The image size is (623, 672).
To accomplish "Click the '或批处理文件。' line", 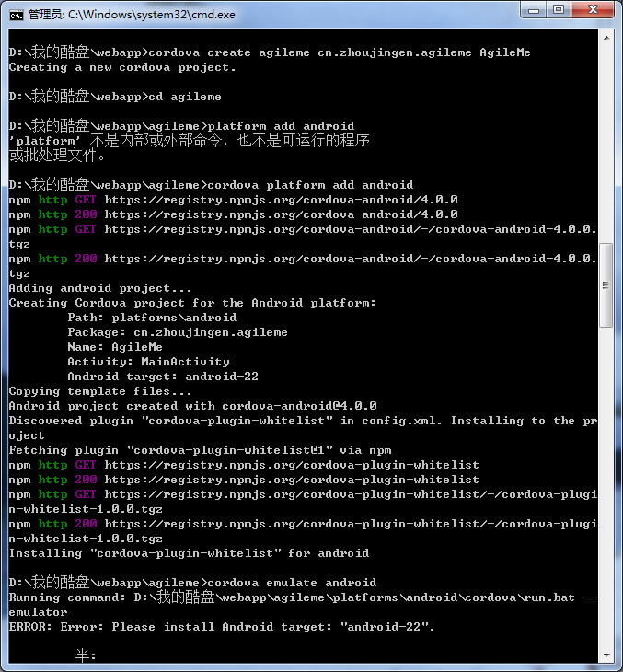I will 56,156.
